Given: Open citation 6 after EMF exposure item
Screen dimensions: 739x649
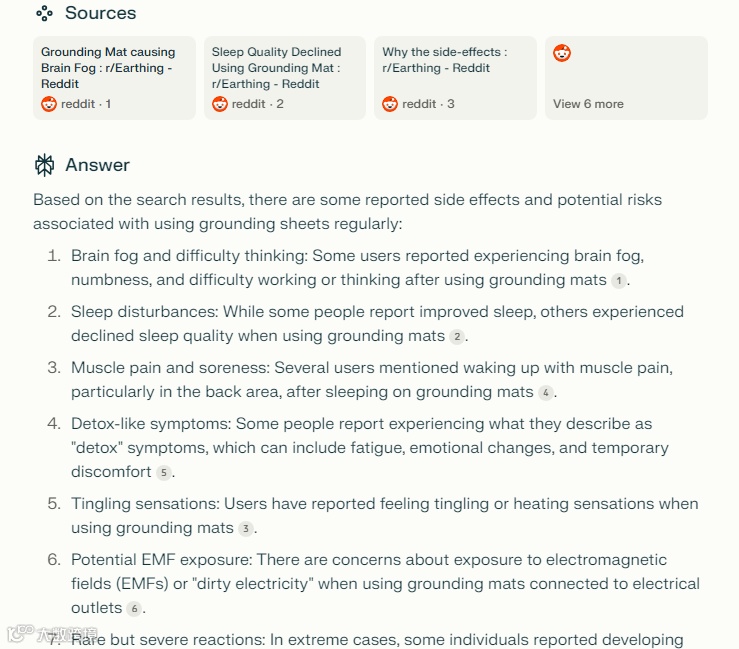Looking at the screenshot, I should point(134,609).
